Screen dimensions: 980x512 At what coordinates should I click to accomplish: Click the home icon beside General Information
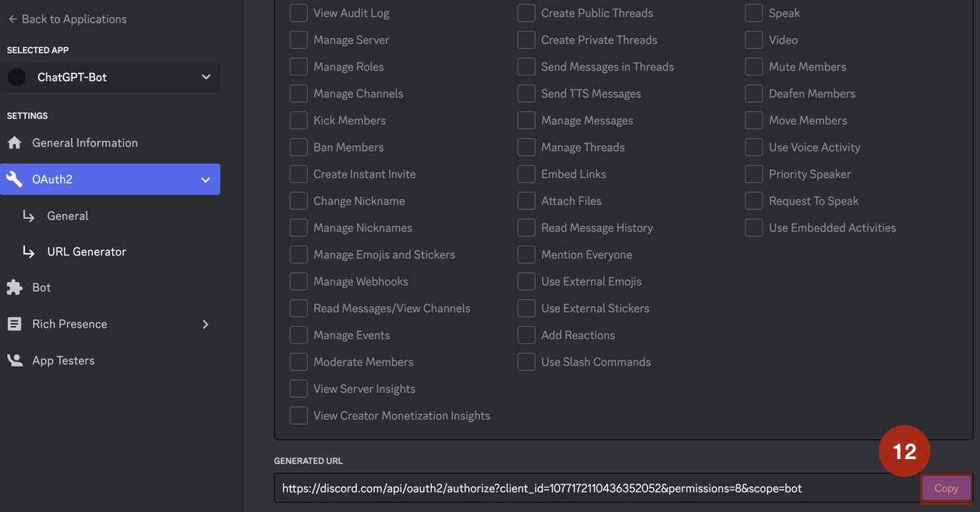[14, 143]
